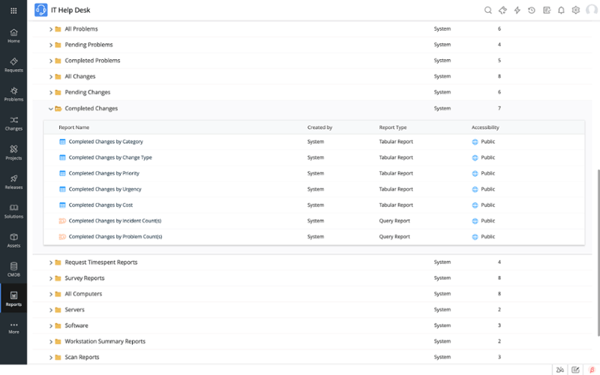Open the recent history clock icon
This screenshot has width=600, height=375.
click(x=532, y=10)
